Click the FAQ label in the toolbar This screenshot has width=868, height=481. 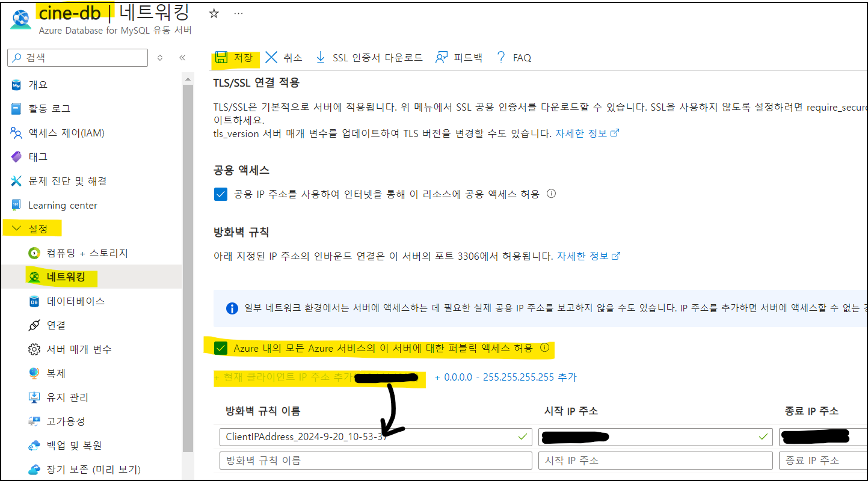pos(522,58)
